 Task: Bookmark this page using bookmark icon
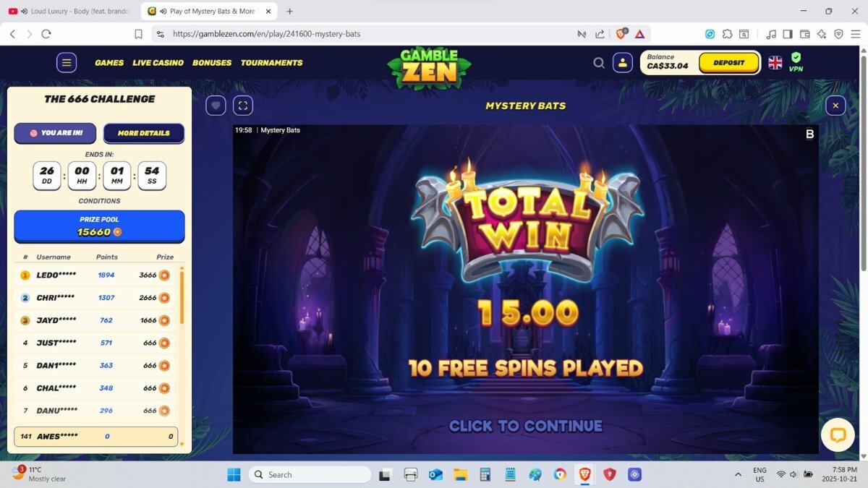click(x=138, y=34)
